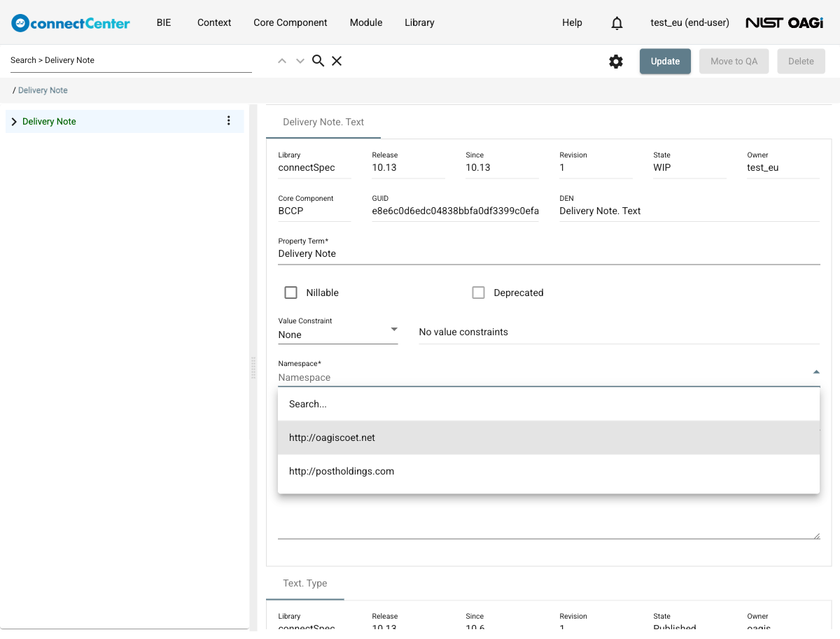Click the Revision field value 1
The width and height of the screenshot is (840, 639).
click(596, 167)
